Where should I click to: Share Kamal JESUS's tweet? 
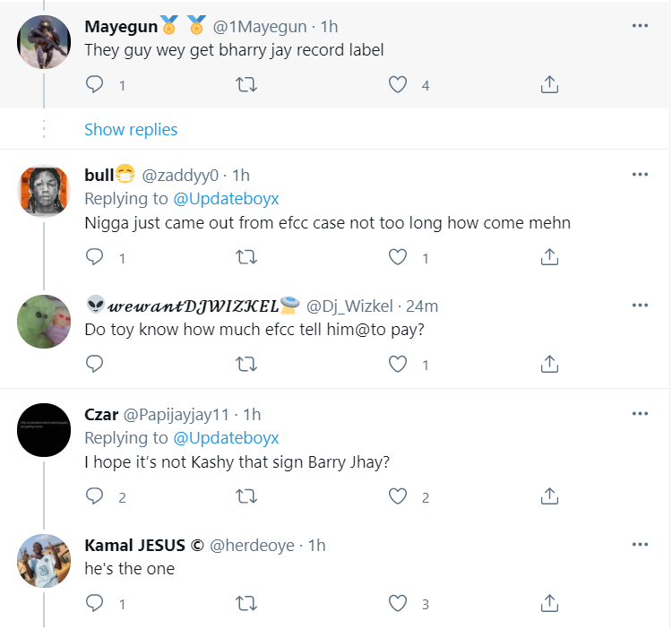[550, 604]
